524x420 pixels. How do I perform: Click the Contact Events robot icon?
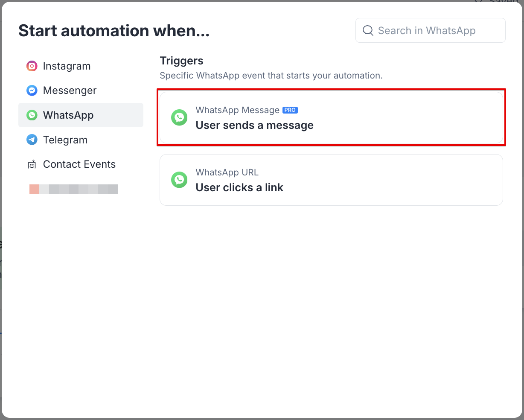point(32,164)
